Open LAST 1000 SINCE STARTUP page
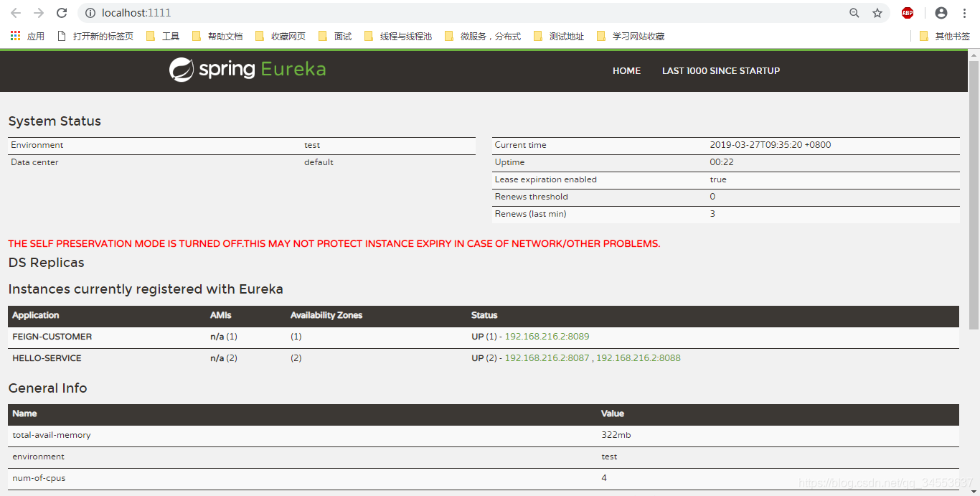980x496 pixels. point(721,71)
